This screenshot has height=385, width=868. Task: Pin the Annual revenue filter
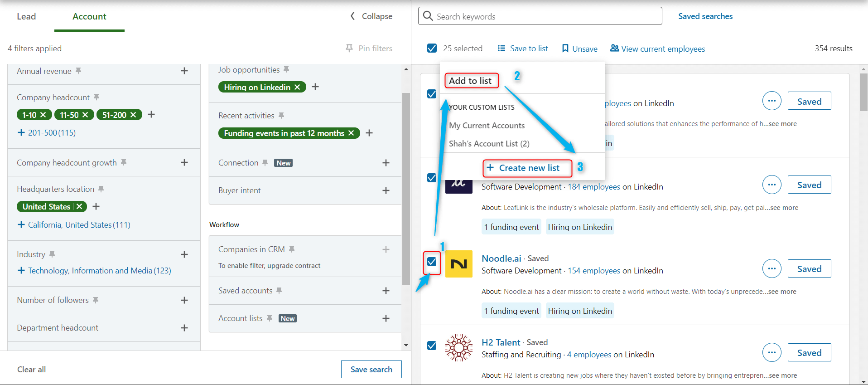(x=78, y=71)
